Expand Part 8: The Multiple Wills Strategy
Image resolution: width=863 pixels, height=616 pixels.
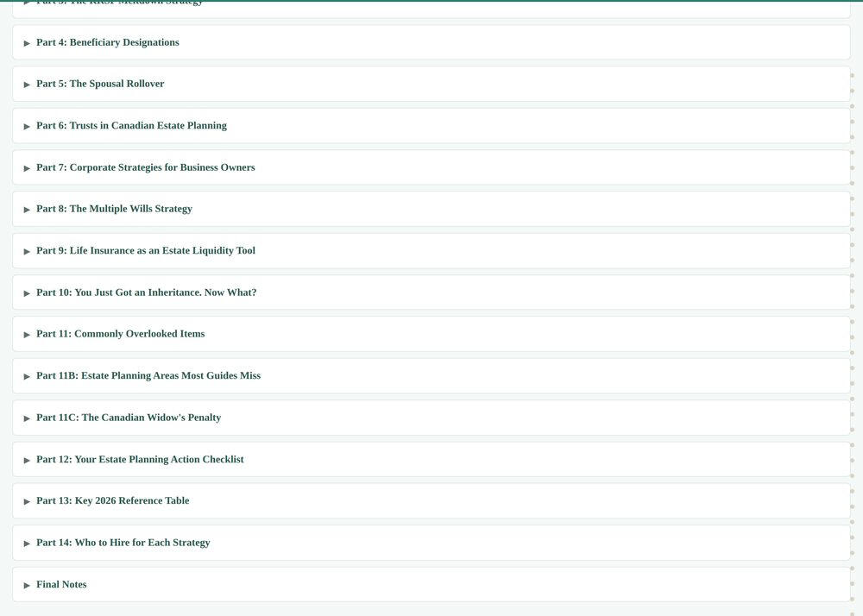point(431,209)
